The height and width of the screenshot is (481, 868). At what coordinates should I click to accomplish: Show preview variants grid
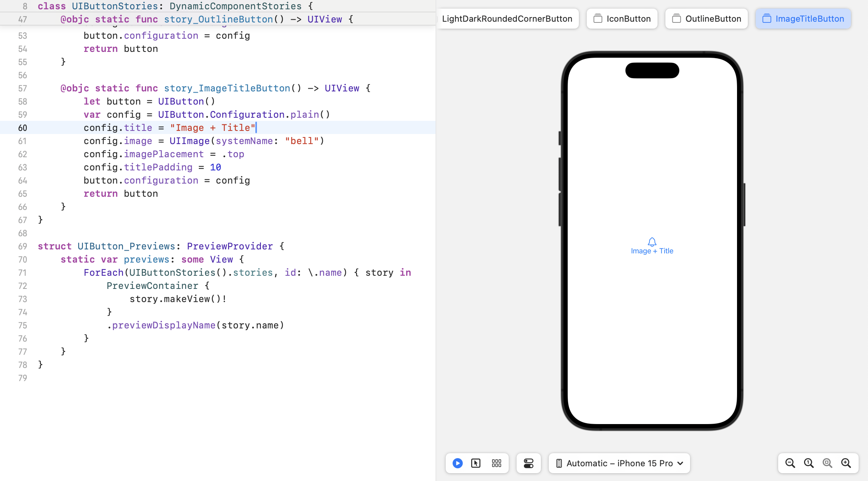click(x=496, y=463)
